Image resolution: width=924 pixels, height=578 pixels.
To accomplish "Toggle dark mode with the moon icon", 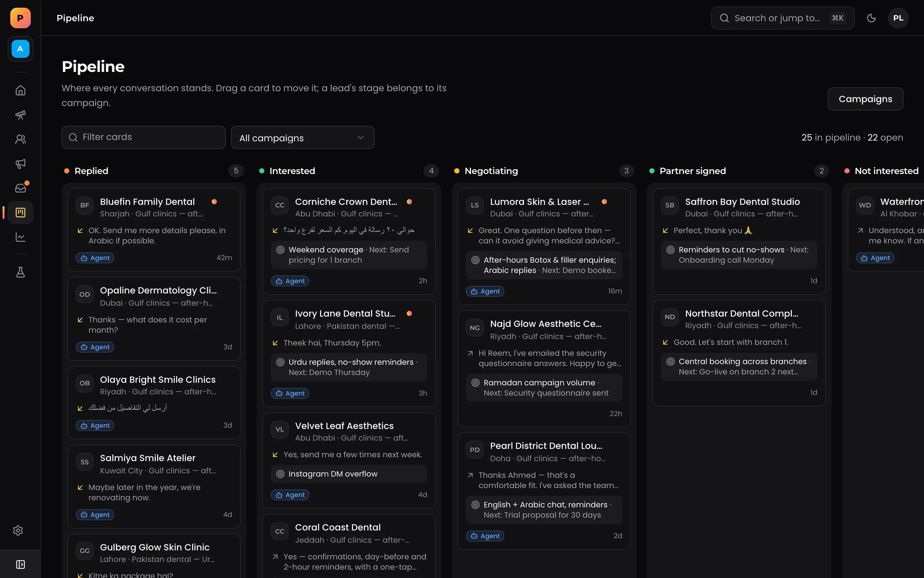I will [x=871, y=18].
